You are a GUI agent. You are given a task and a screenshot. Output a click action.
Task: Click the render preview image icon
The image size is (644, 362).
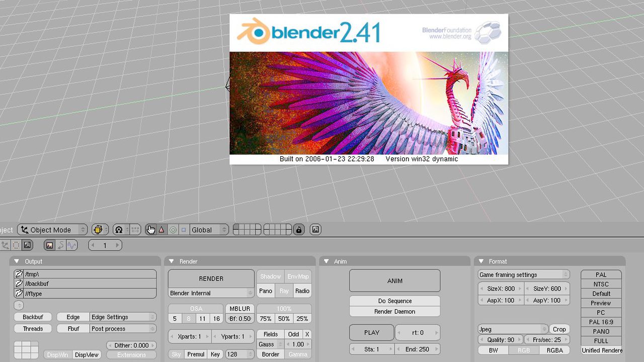314,230
